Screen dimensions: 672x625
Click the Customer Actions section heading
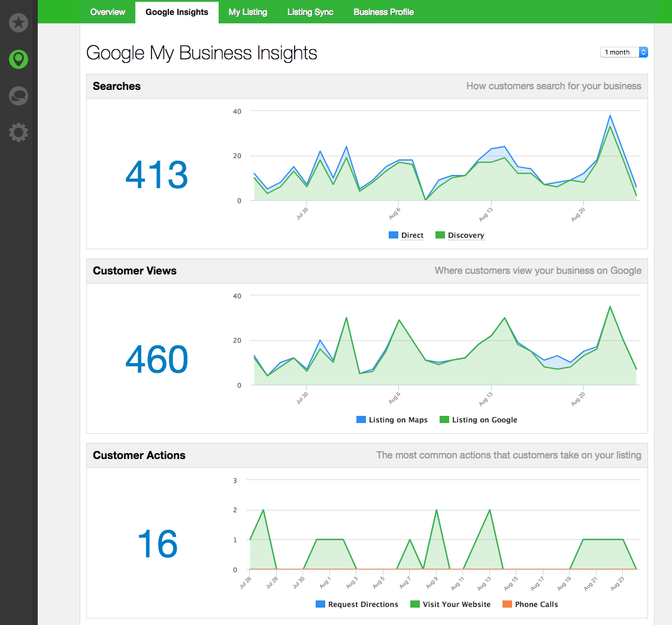click(x=139, y=455)
